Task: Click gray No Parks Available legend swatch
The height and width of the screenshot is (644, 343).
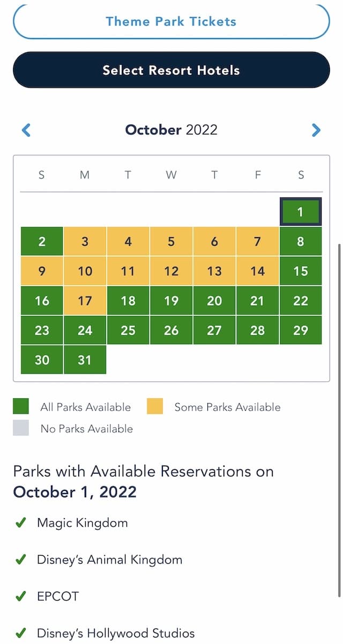Action: click(x=21, y=428)
